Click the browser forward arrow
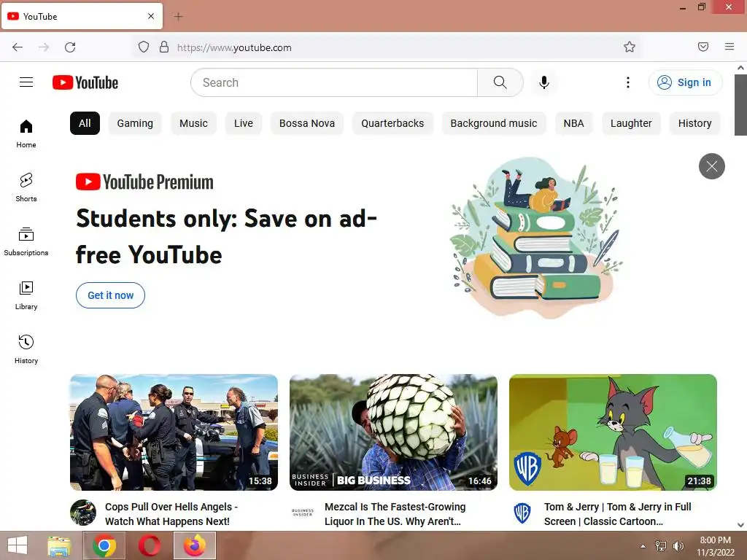Screen dimensions: 747x560 pyautogui.click(x=44, y=47)
